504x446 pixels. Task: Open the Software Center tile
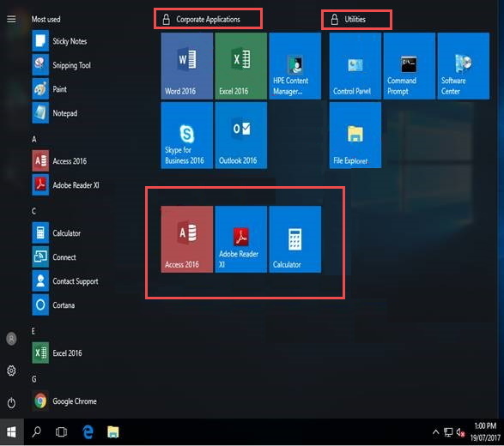[463, 66]
